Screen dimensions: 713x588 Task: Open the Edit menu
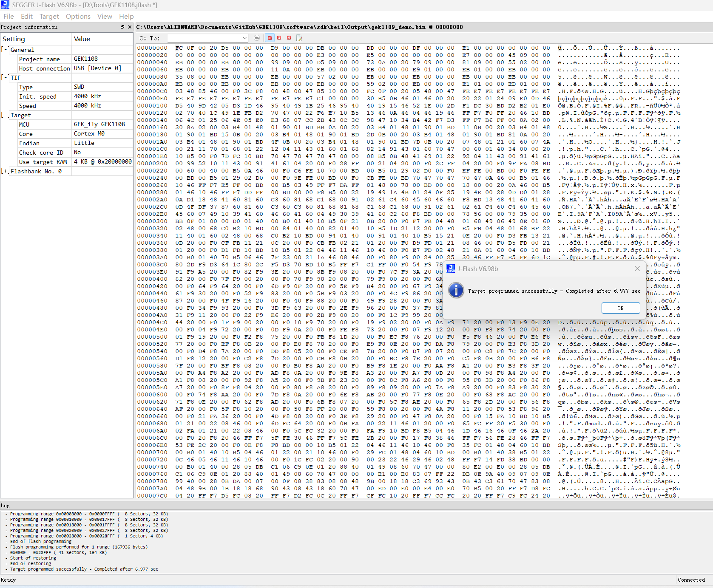27,17
